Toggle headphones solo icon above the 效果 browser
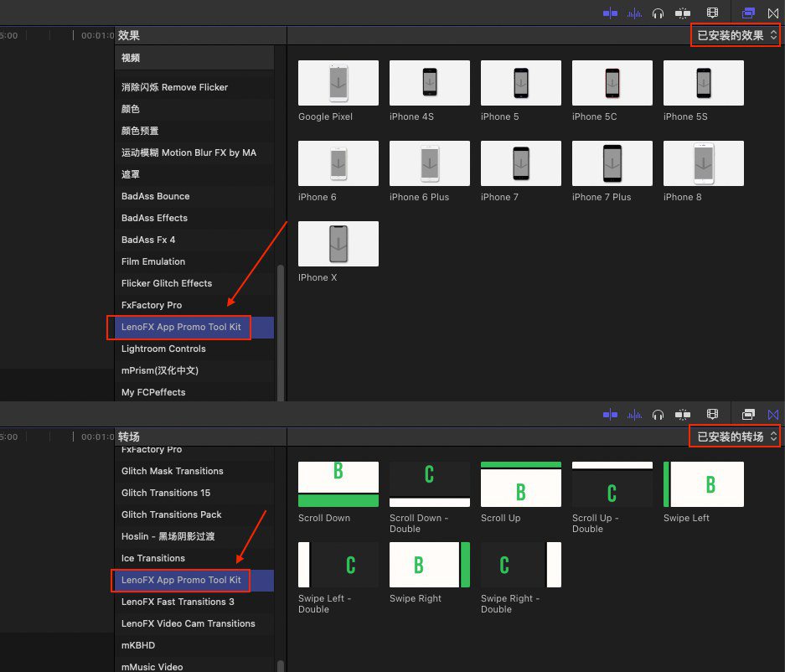Image resolution: width=785 pixels, height=672 pixels. (x=658, y=13)
